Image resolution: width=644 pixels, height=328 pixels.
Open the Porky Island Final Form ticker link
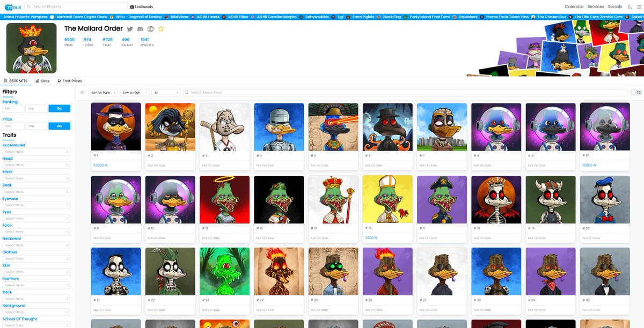429,17
